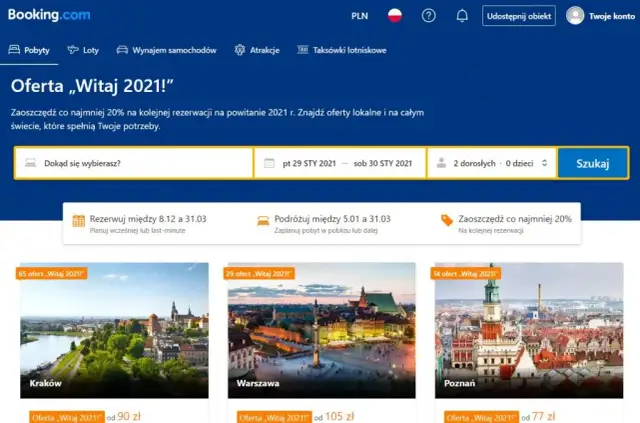Viewport: 640px width, 423px height.
Task: Click the Booking.com logo
Action: coord(49,15)
